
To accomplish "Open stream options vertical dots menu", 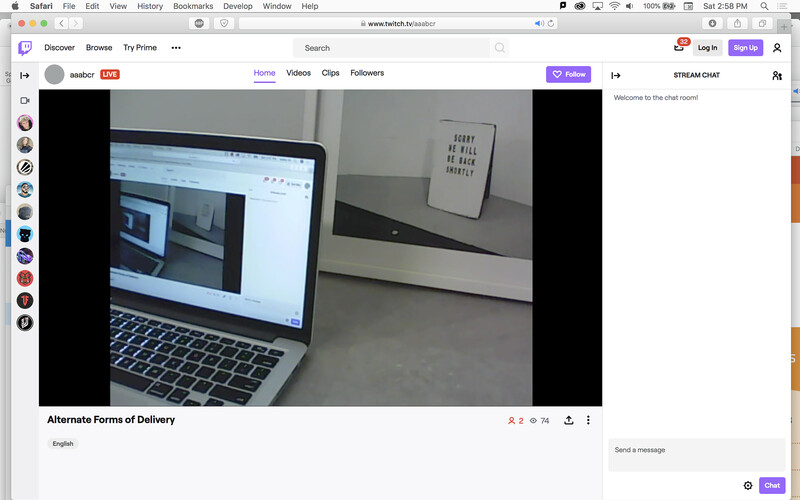I will point(588,421).
